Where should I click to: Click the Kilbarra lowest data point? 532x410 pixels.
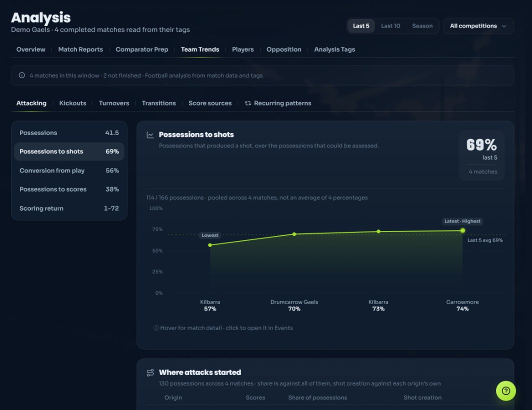(210, 245)
